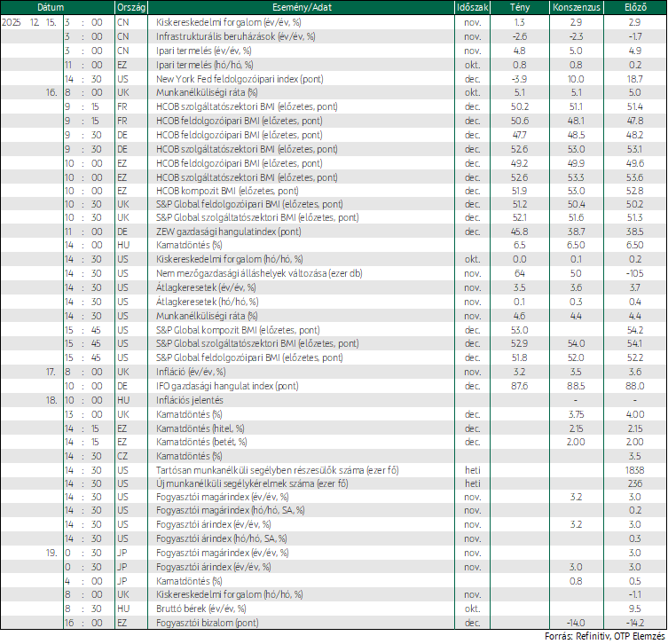Select the Időszak column header

coord(473,7)
